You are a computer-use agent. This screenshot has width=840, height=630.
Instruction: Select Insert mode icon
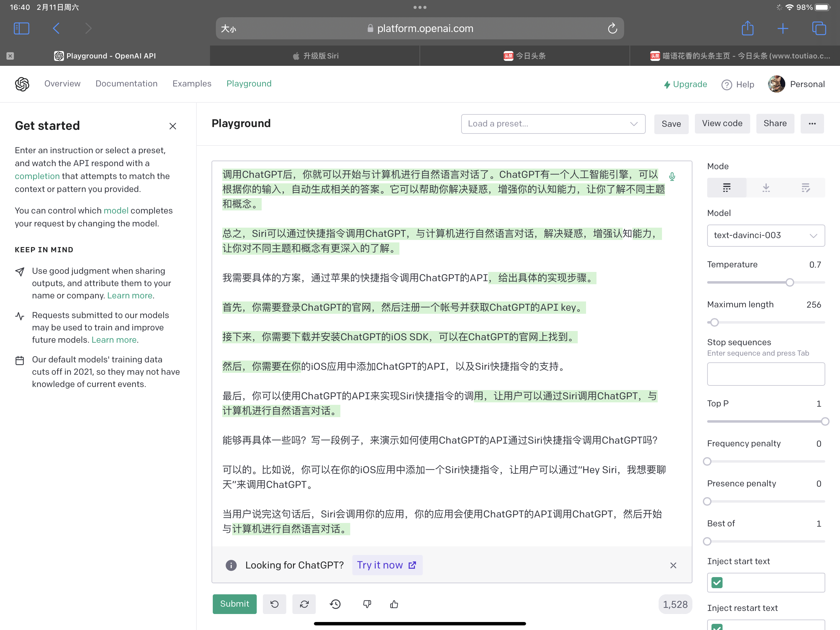pos(766,188)
